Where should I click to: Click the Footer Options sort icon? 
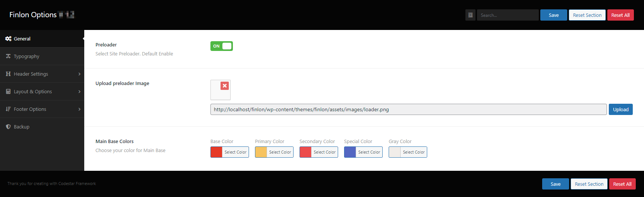click(8, 109)
